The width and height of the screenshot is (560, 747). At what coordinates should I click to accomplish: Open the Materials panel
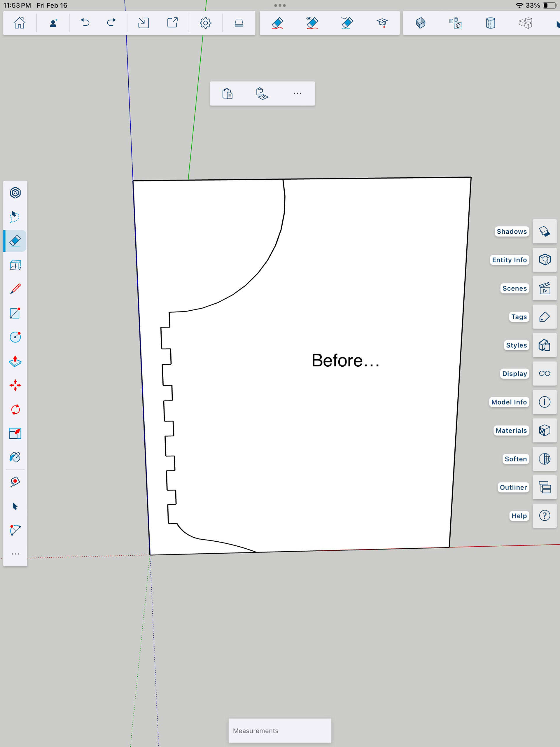point(544,431)
